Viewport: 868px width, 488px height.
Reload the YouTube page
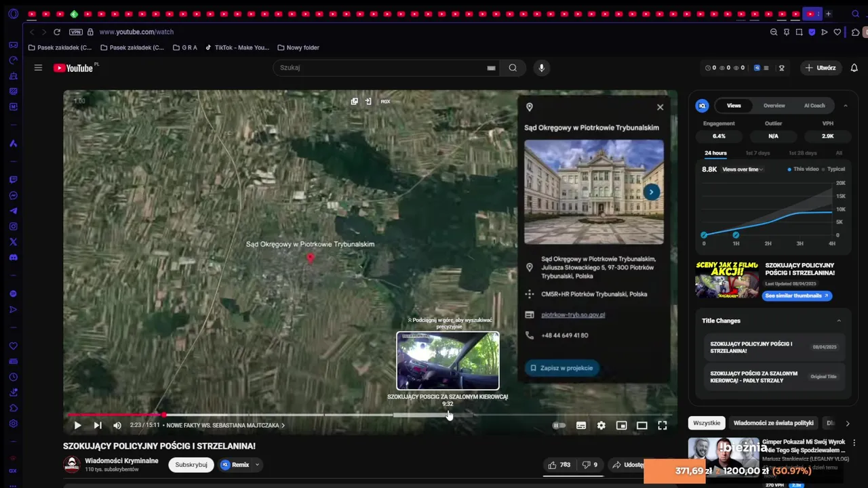tap(57, 32)
